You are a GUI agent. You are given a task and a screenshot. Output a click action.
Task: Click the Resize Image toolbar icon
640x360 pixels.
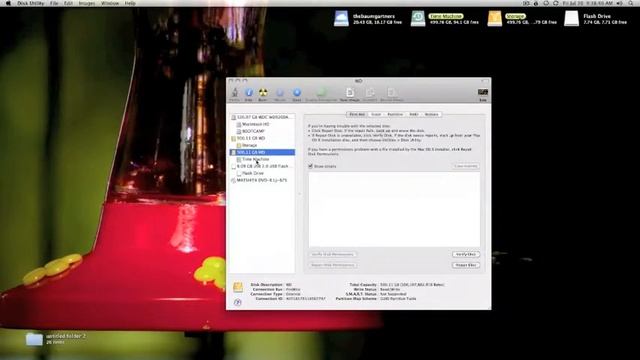pyautogui.click(x=392, y=93)
